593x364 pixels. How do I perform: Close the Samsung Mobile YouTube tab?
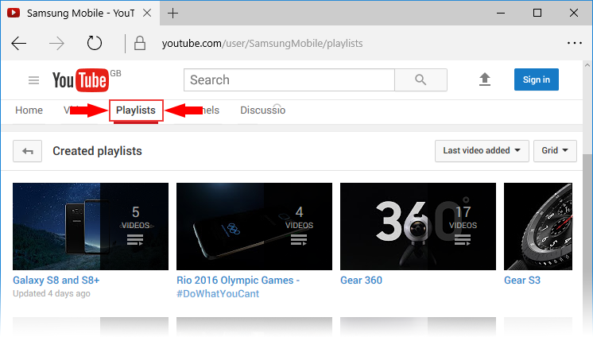(x=147, y=13)
